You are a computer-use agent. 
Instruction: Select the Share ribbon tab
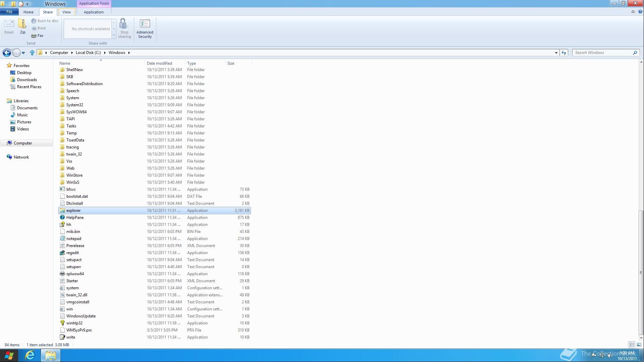(x=48, y=12)
